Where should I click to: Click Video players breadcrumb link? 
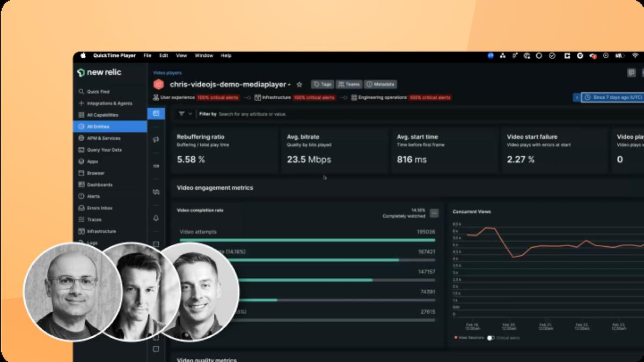[167, 72]
